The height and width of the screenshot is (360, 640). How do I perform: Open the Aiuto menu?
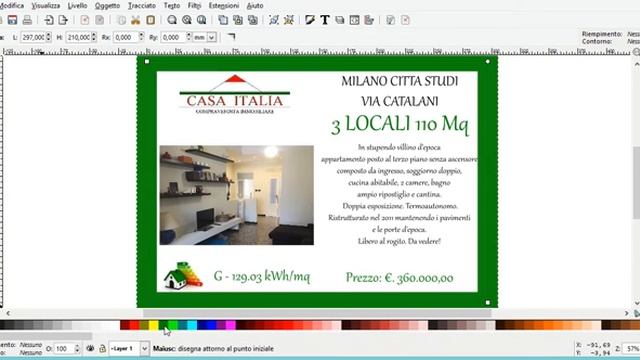[255, 6]
